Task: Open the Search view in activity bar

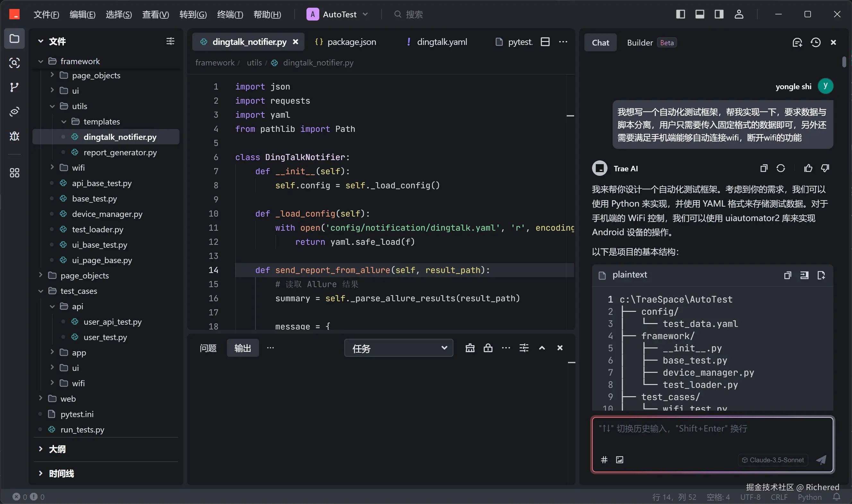Action: click(x=14, y=63)
